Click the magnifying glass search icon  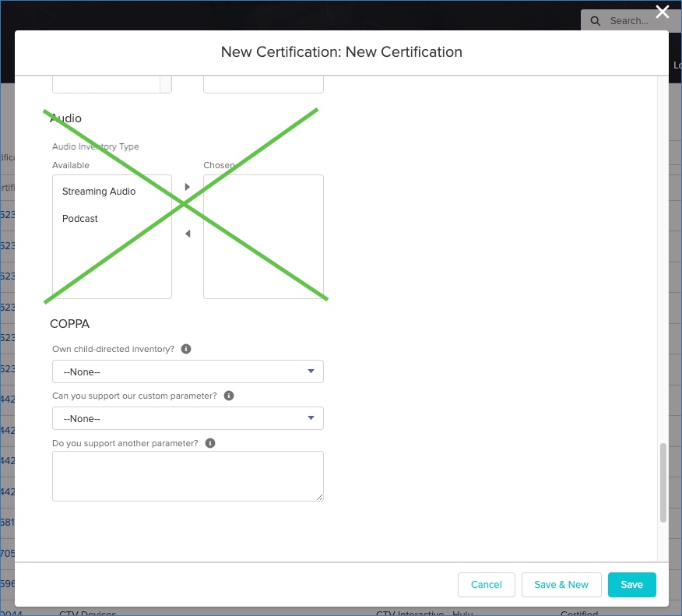point(596,21)
